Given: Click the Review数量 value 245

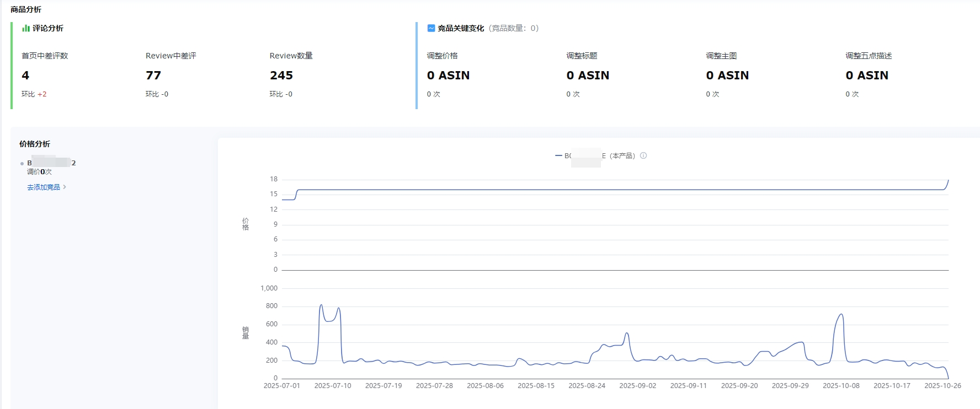Looking at the screenshot, I should (x=281, y=76).
